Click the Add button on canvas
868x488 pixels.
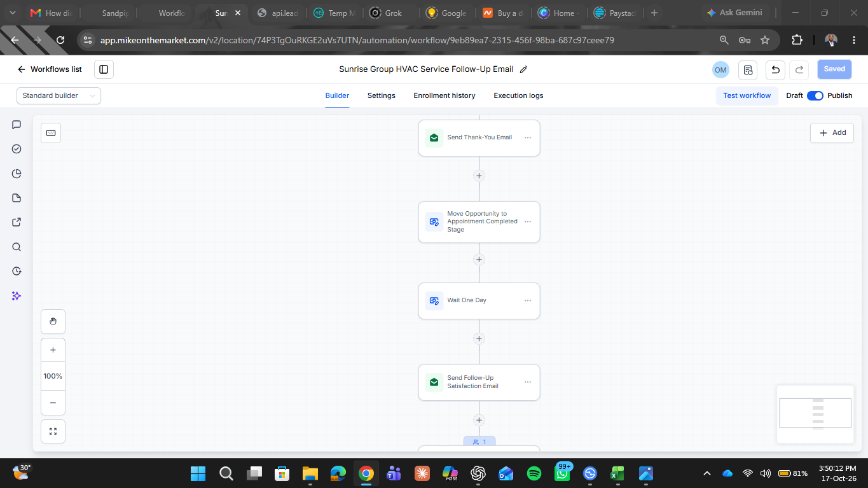click(832, 133)
